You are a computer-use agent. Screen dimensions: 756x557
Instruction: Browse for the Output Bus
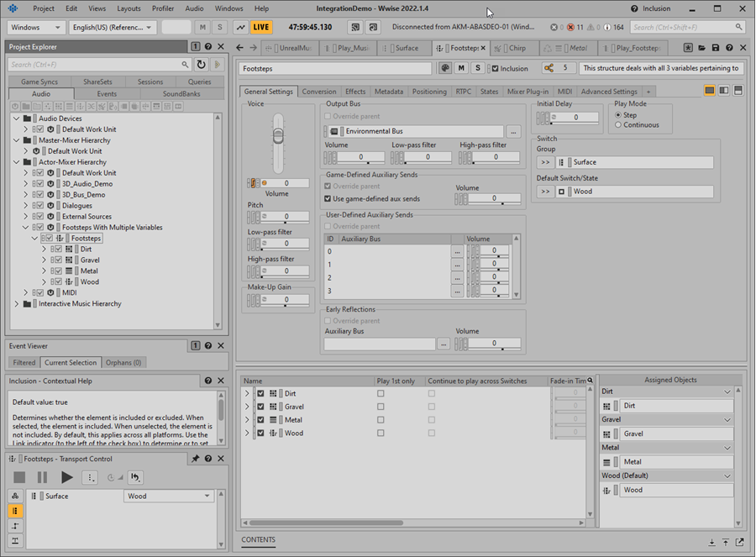coord(513,132)
